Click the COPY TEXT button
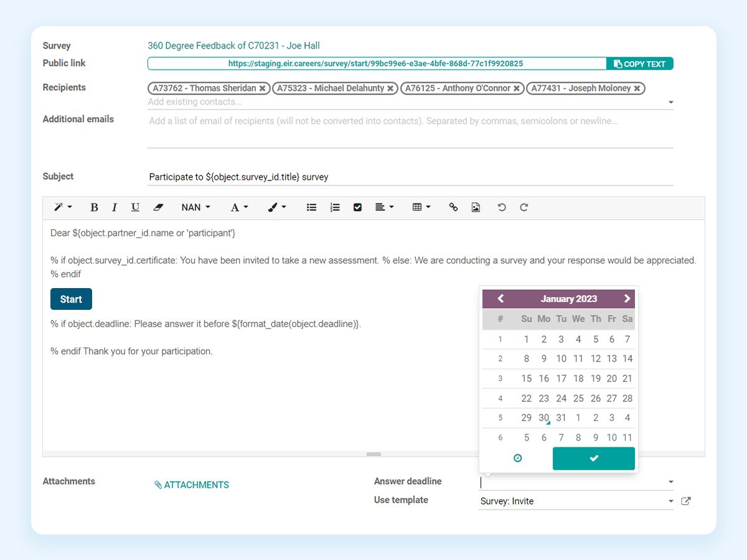Image resolution: width=747 pixels, height=560 pixels. click(x=640, y=63)
